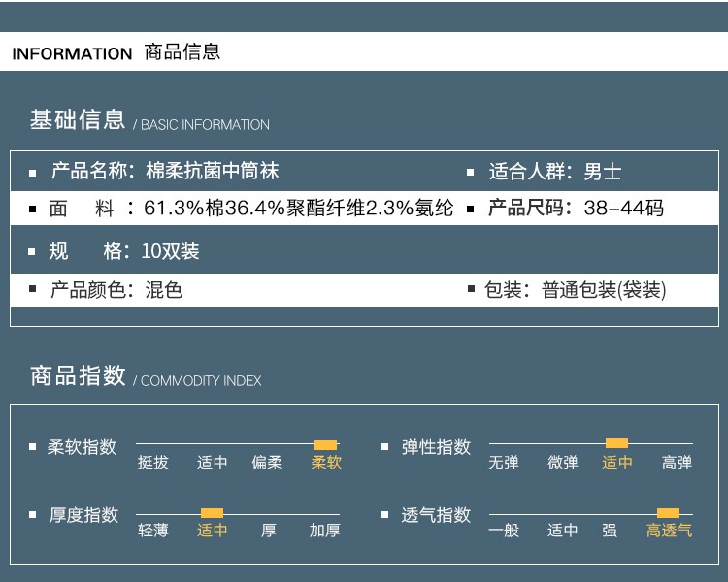Select the highlighted 高透气 label
728x582 pixels.
(x=669, y=531)
